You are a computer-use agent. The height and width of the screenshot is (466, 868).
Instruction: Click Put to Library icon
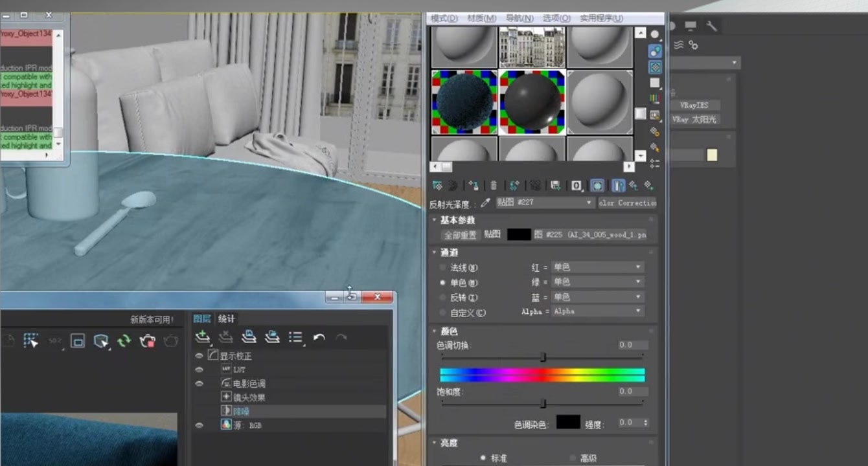(x=555, y=186)
